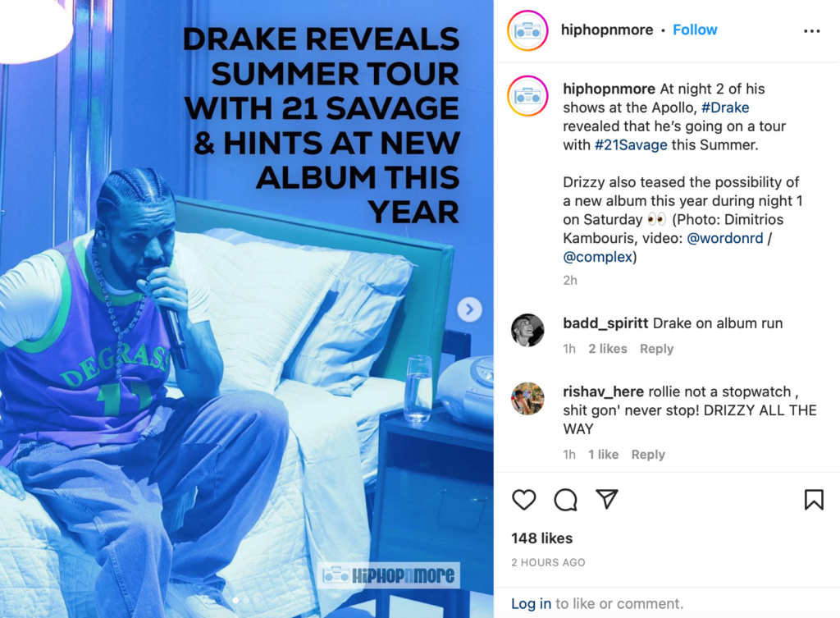The width and height of the screenshot is (840, 618).
Task: Open the #Drake hashtag
Action: click(725, 108)
